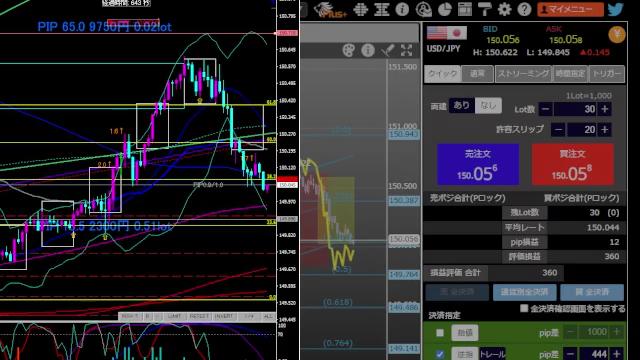The image size is (640, 360).
Task: Click the red buy order button 150.058
Action: coord(572,164)
